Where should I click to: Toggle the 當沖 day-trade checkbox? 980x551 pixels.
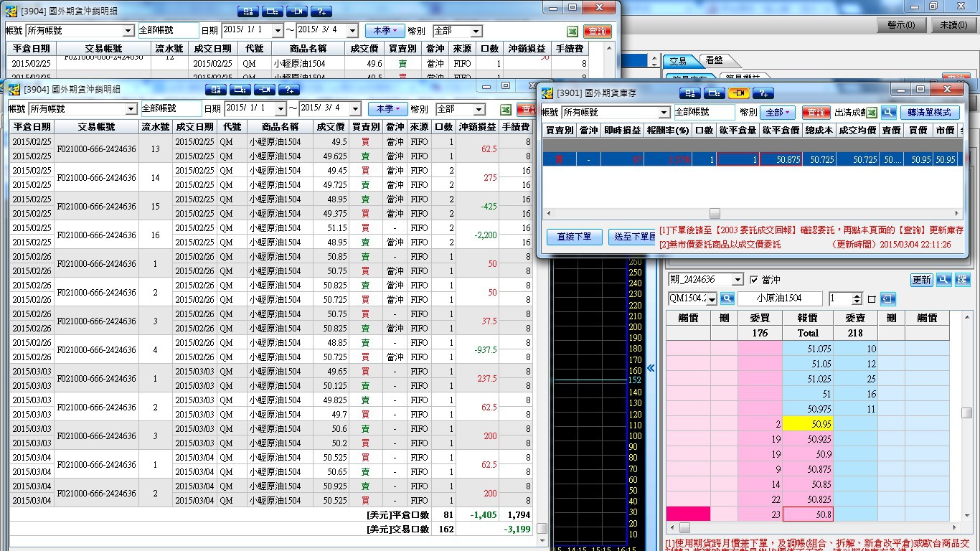[x=753, y=280]
